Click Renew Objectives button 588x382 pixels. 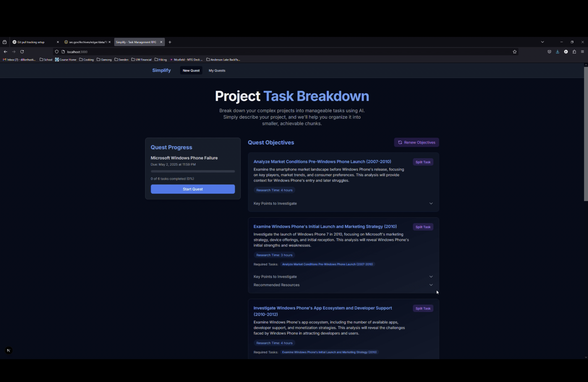click(x=416, y=142)
